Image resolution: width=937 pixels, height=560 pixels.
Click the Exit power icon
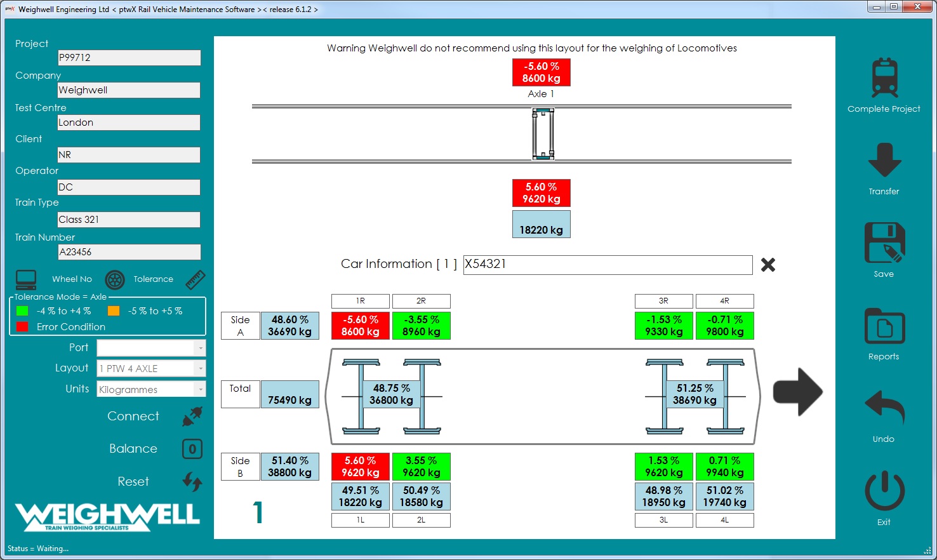tap(884, 491)
